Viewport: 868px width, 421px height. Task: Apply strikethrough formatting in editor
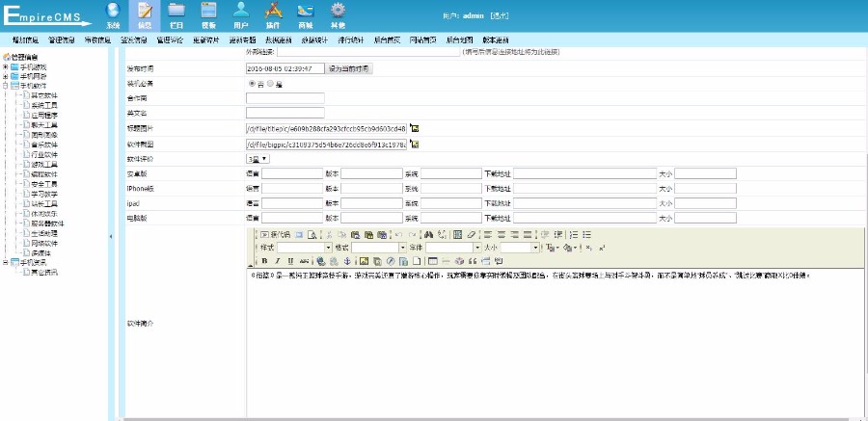point(304,261)
